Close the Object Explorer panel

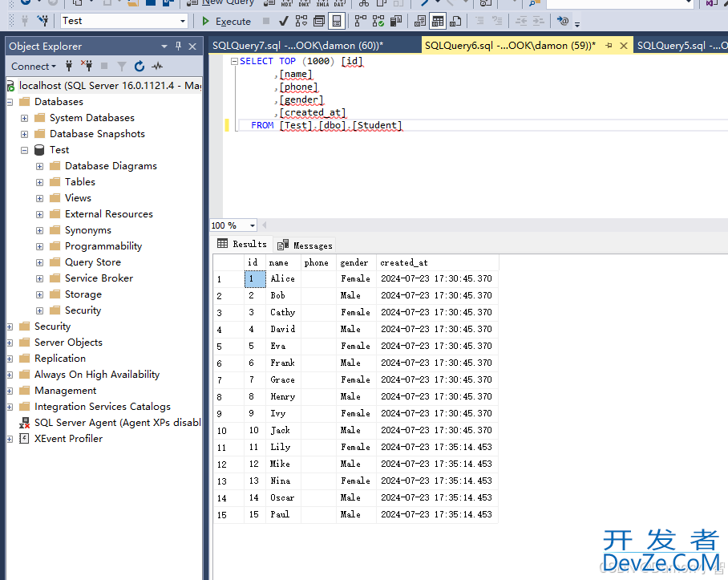(x=192, y=47)
